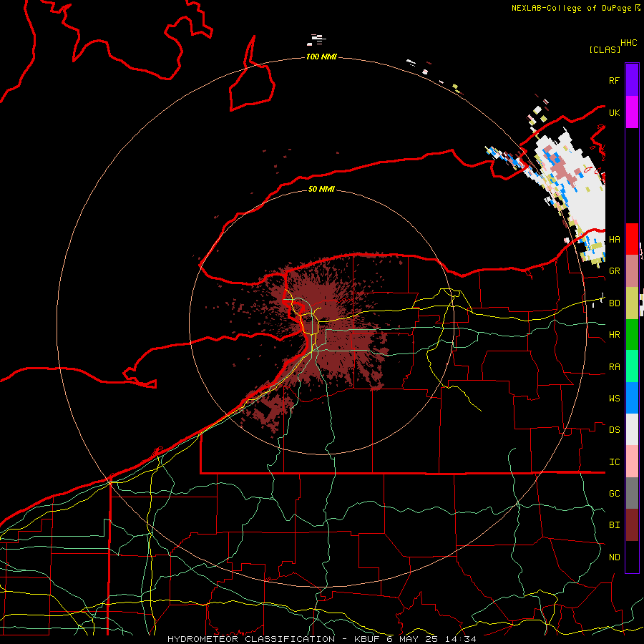
Task: Click the 50 NMI range ring label
Action: (321, 189)
